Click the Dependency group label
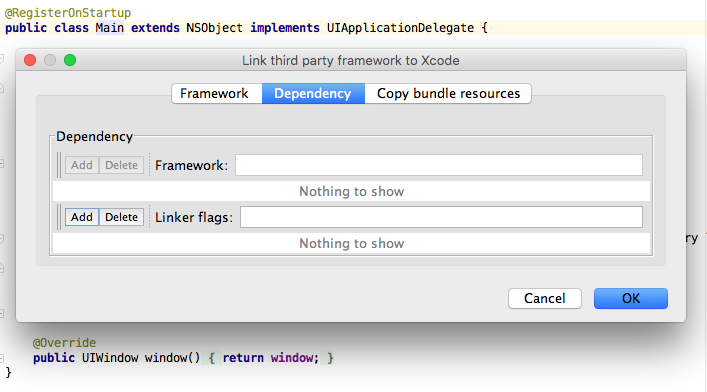Viewport: 707px width, 392px height. tap(94, 136)
